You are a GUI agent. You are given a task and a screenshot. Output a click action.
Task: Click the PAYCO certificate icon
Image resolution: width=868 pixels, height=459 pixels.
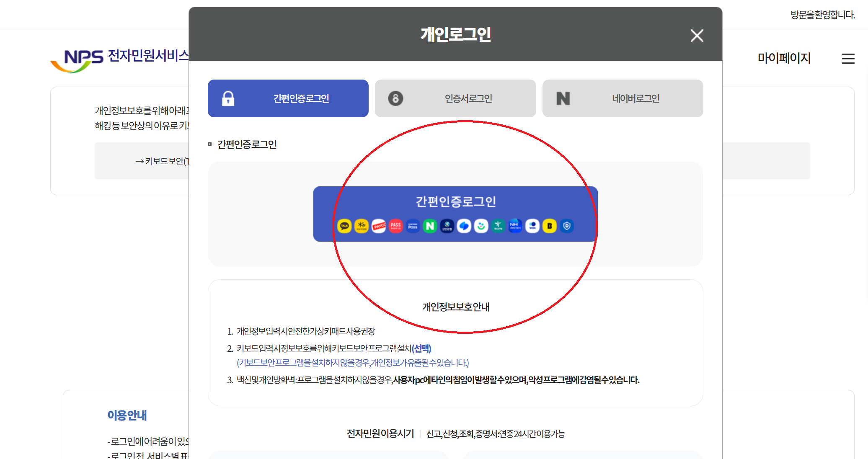[x=379, y=226]
